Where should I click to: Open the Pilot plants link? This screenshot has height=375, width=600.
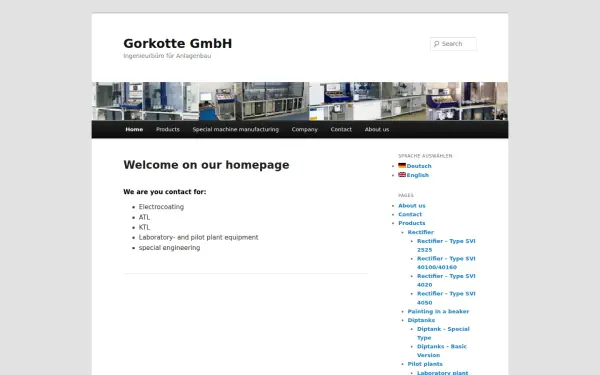click(425, 364)
